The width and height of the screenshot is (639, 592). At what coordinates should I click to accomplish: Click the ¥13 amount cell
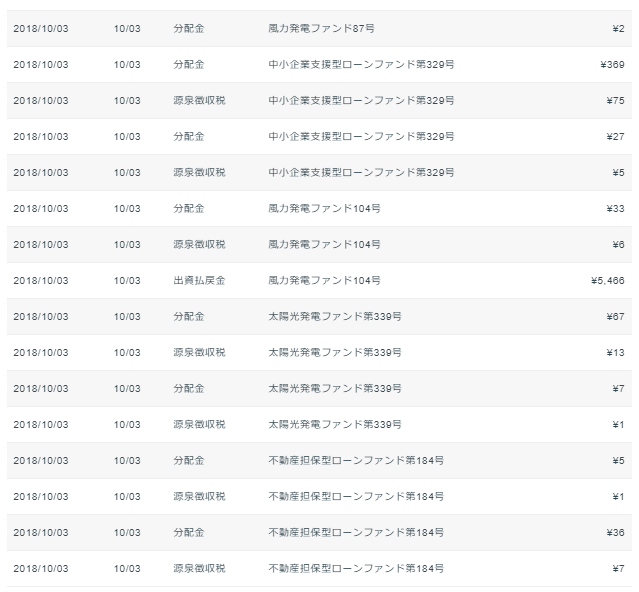click(615, 352)
